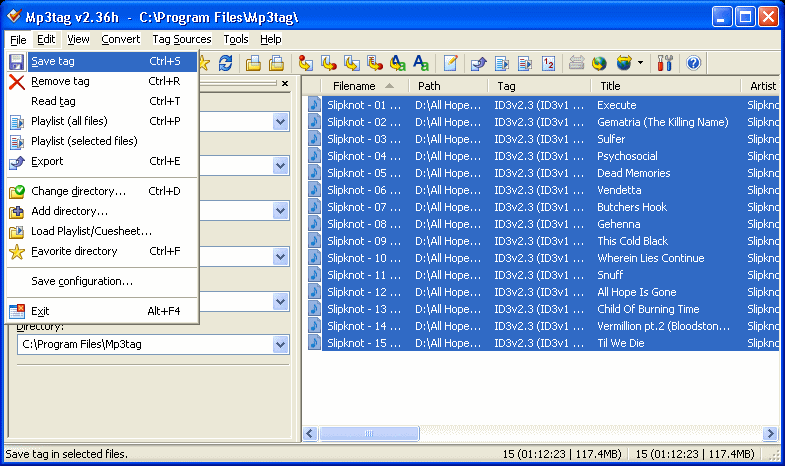The image size is (785, 466).
Task: Select music note icon of Slipknot - 01 row
Action: 314,105
